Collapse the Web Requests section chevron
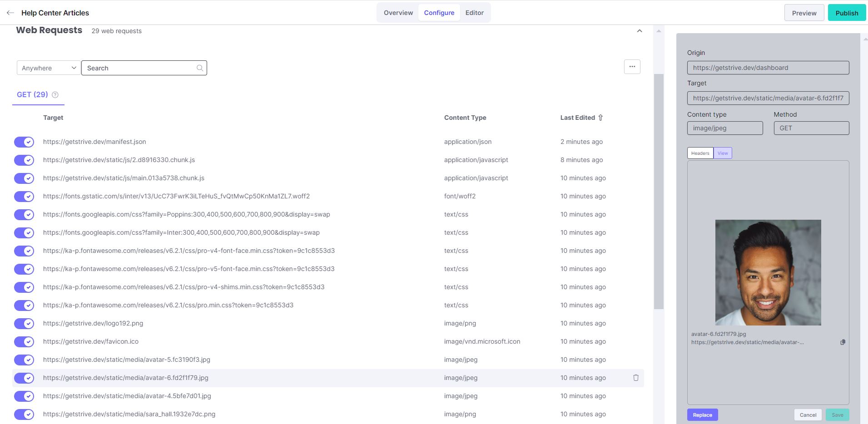Screen dimensions: 868x424 [x=640, y=31]
